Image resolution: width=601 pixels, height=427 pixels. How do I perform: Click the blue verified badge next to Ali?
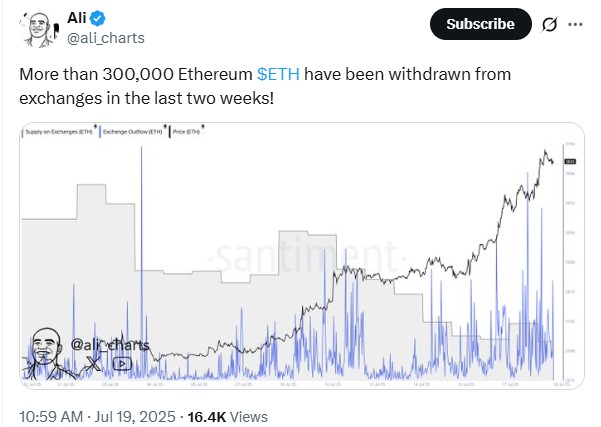click(101, 17)
